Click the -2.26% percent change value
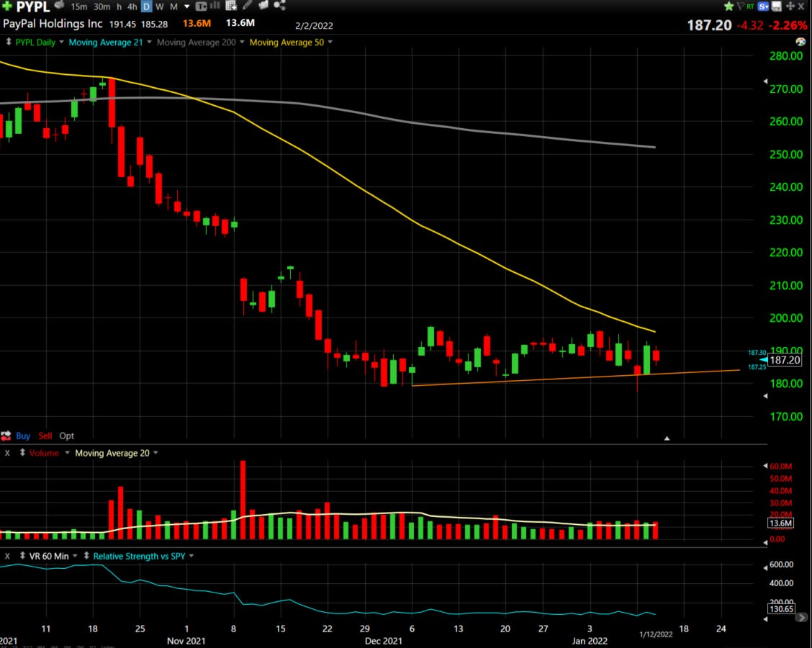This screenshot has width=812, height=648. 787,25
